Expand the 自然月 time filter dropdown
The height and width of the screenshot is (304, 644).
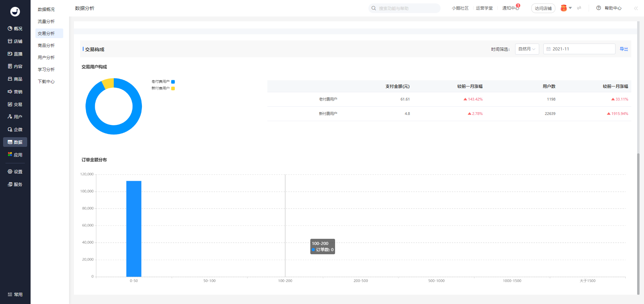(x=527, y=49)
